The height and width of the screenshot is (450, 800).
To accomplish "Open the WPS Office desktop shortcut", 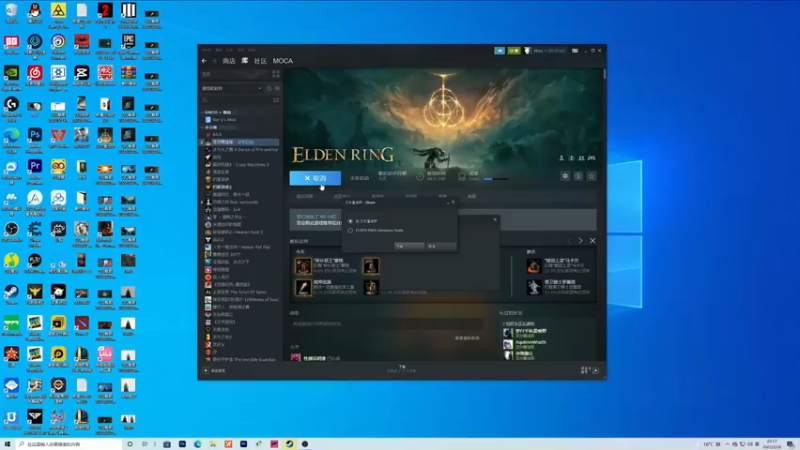I will click(x=58, y=138).
